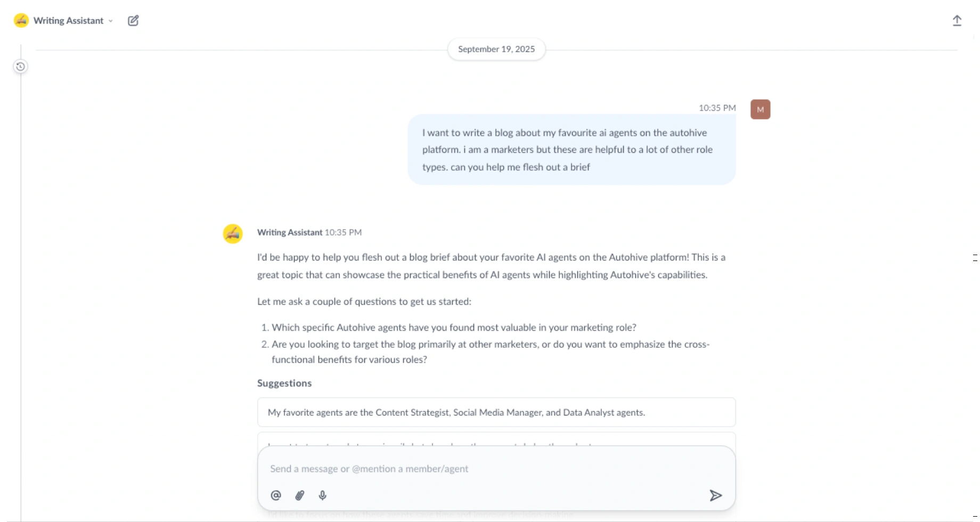
Task: Click the September 19, 2025 date pill
Action: click(496, 49)
